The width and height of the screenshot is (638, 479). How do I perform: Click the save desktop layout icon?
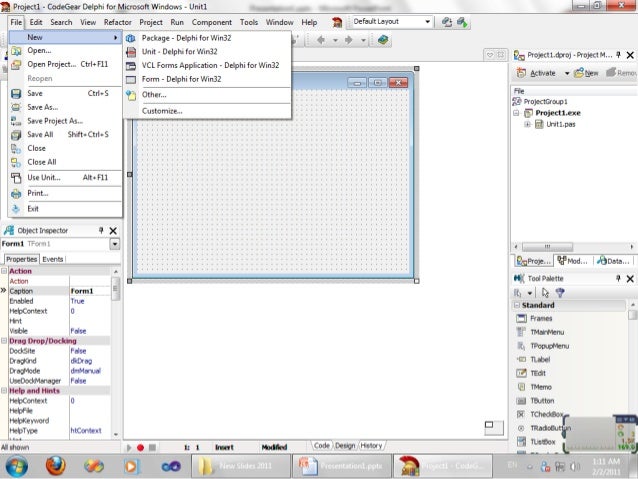point(447,22)
